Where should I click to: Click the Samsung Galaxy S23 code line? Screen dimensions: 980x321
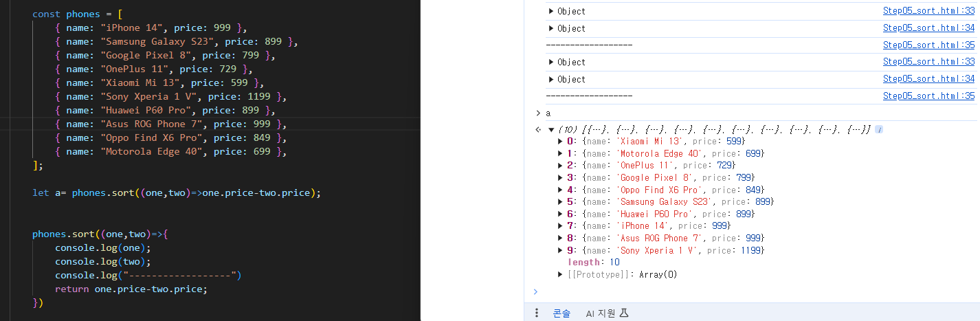[x=176, y=41]
